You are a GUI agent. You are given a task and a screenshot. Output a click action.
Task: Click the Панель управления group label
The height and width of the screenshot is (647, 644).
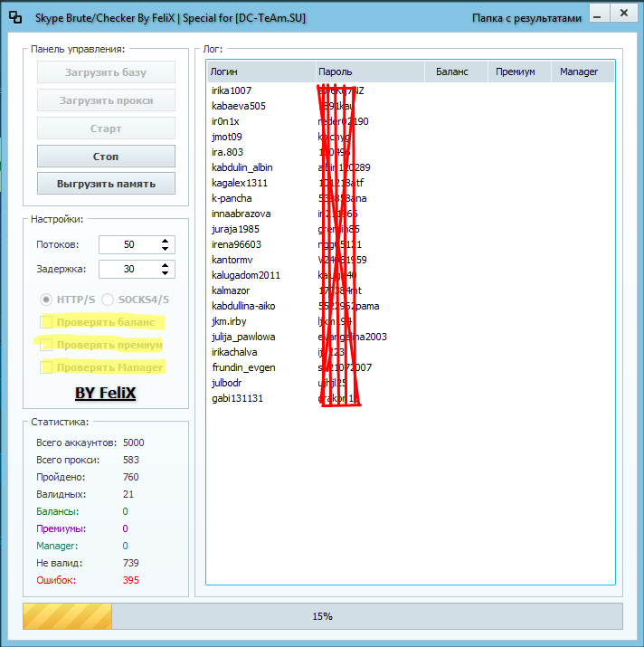pos(78,49)
